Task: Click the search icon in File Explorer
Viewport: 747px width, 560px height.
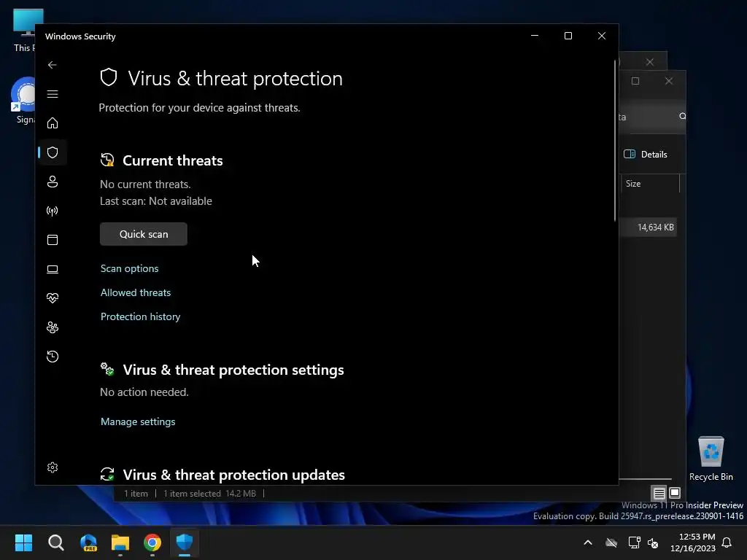Action: (x=682, y=116)
